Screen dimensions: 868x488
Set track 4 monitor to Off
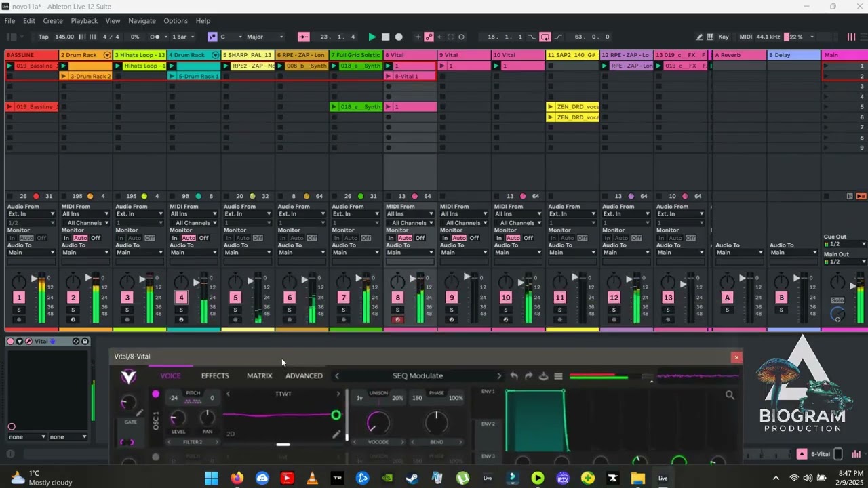click(203, 238)
